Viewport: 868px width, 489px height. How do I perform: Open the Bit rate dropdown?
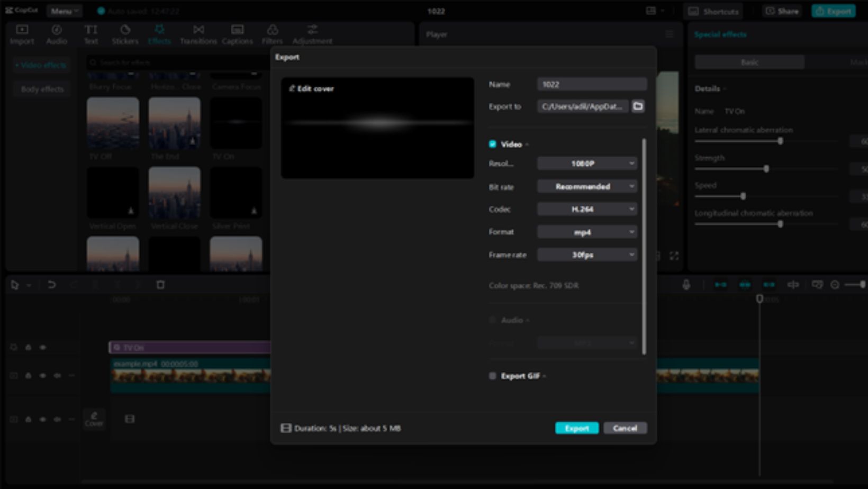[x=587, y=186]
